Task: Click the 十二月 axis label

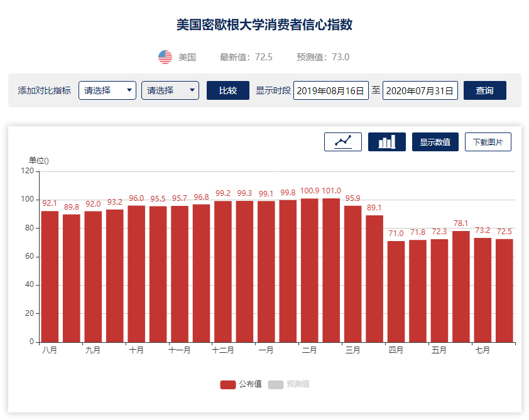Action: [222, 350]
